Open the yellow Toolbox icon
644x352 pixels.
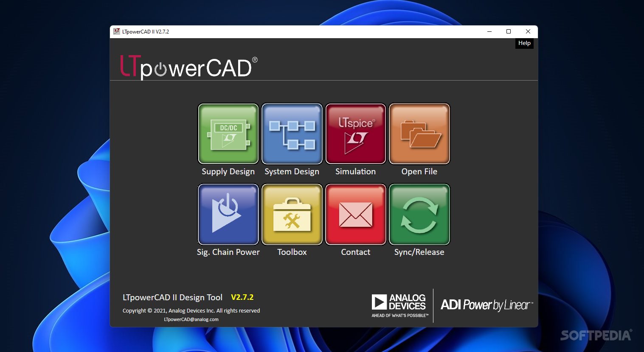point(292,214)
